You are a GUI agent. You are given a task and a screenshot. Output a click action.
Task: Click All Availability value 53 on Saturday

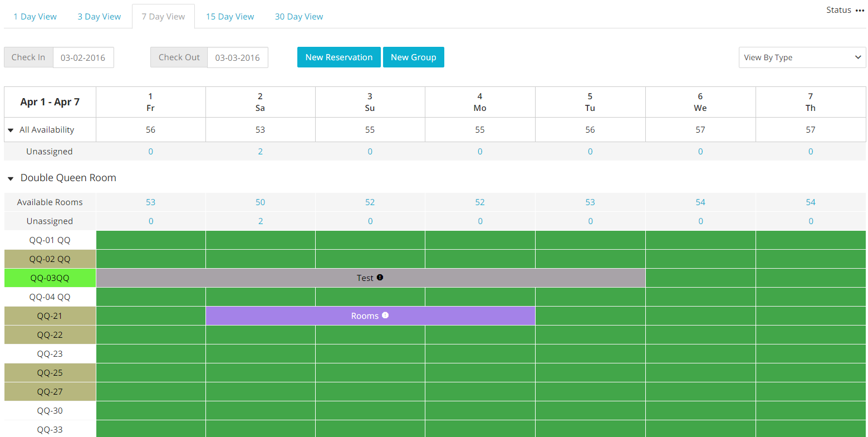click(260, 130)
